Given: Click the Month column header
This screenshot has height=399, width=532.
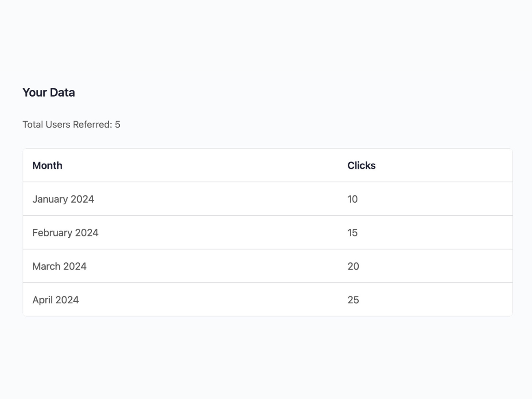Looking at the screenshot, I should point(47,165).
